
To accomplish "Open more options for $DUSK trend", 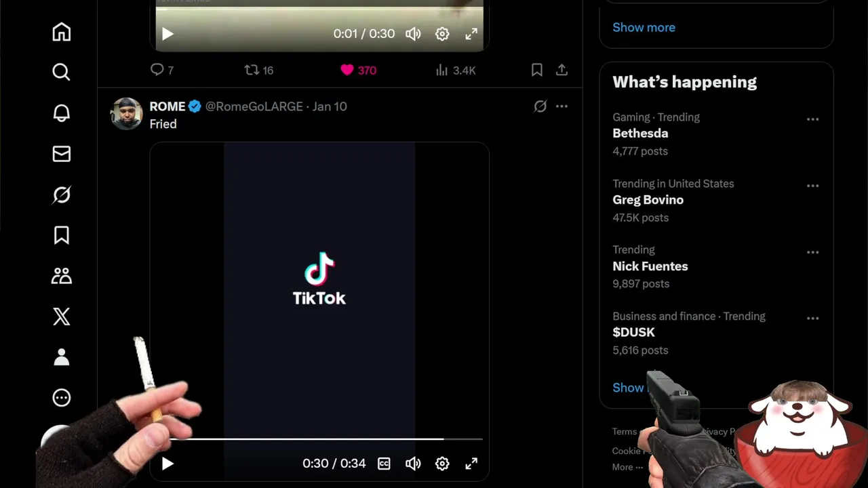I will (812, 319).
